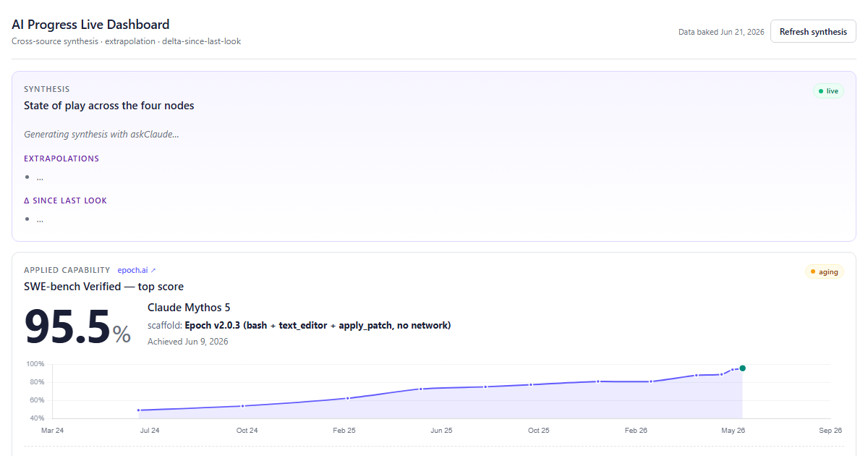Click the EXTRAPOLATIONS heading

coord(61,159)
